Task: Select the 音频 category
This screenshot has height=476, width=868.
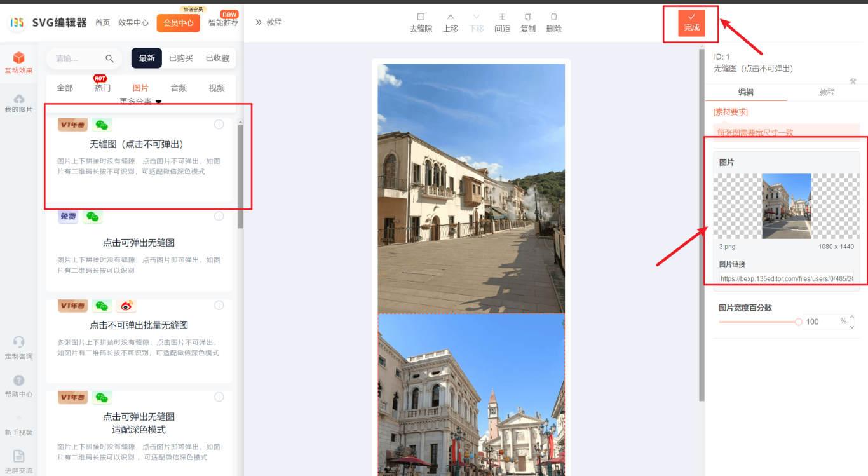Action: tap(179, 88)
